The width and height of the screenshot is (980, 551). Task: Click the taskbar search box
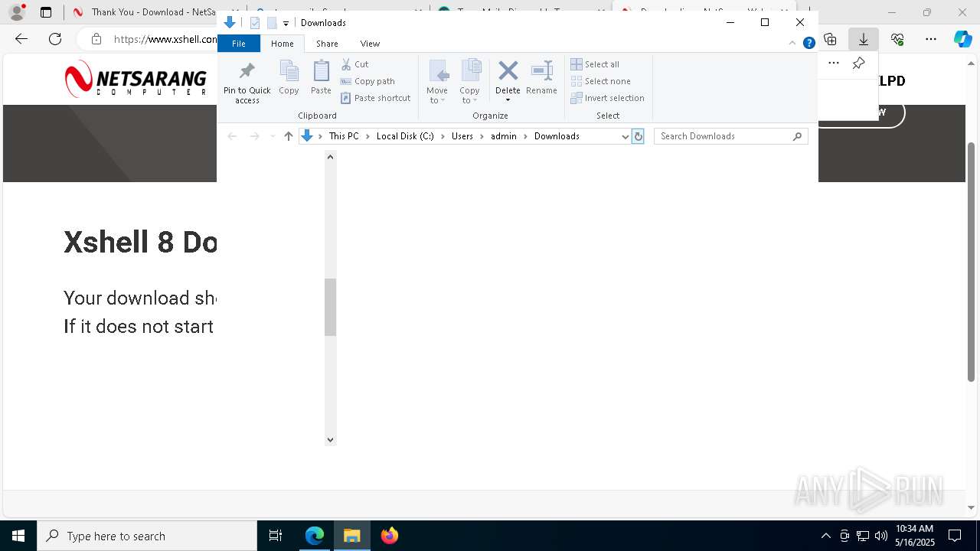tap(147, 536)
